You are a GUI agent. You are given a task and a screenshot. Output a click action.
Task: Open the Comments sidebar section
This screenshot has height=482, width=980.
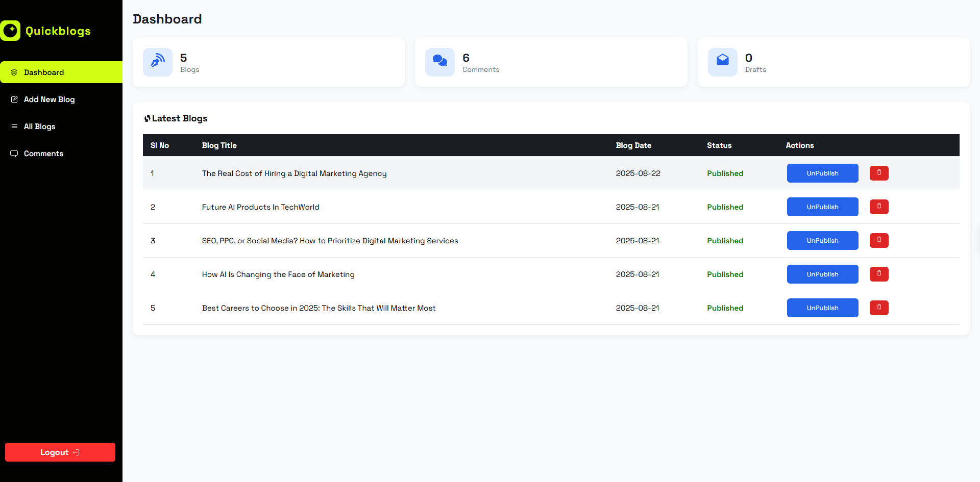(43, 154)
